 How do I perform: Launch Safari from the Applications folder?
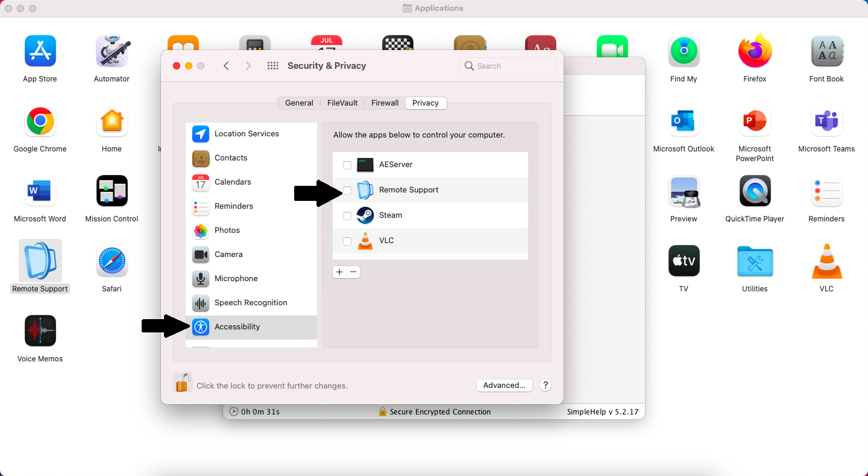112,261
